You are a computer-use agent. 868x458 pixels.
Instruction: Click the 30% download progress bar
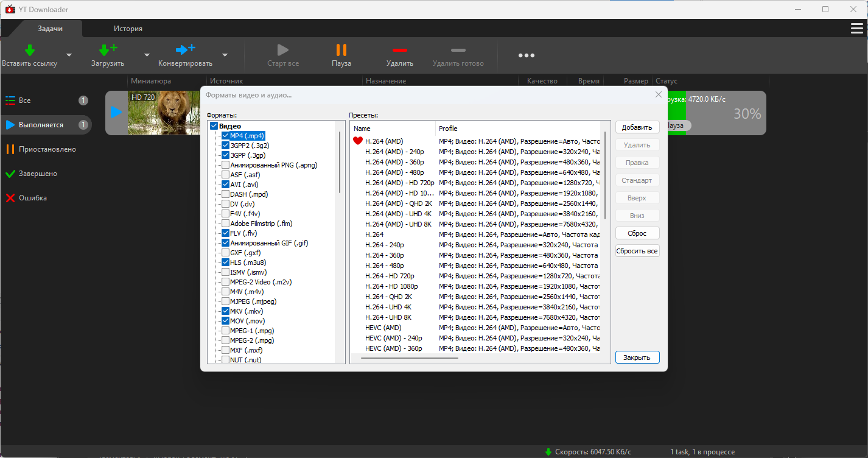pyautogui.click(x=717, y=113)
